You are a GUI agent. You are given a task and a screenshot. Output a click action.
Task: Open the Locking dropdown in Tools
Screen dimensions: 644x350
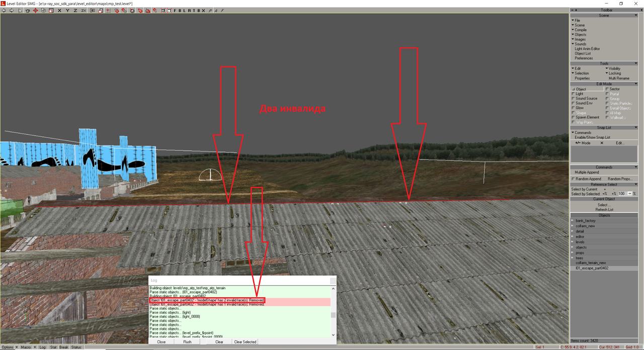(x=613, y=73)
